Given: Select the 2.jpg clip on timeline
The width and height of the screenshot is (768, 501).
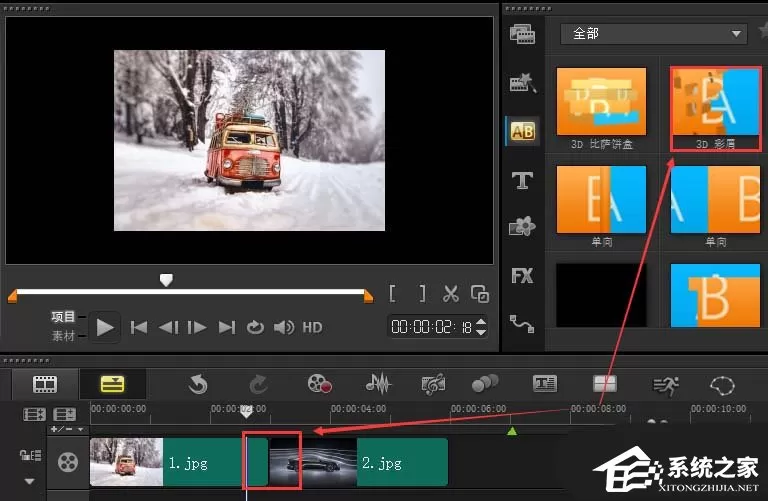Looking at the screenshot, I should coord(359,462).
